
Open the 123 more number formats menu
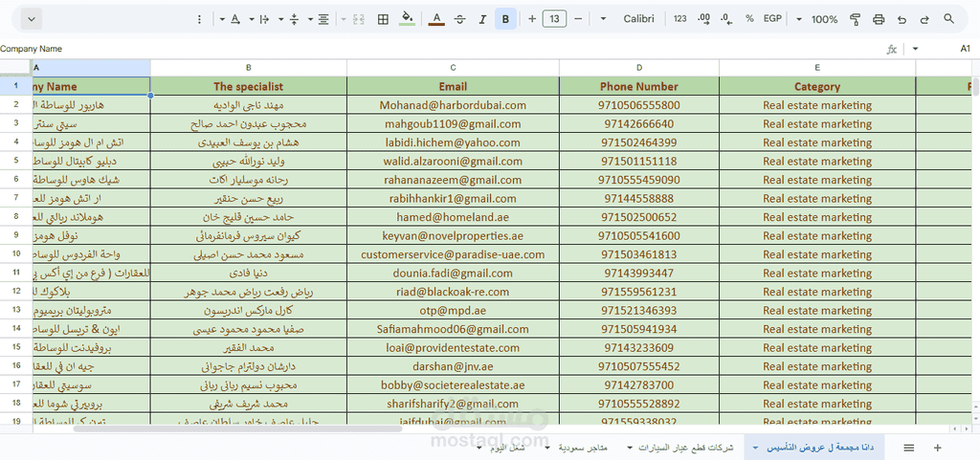(680, 19)
